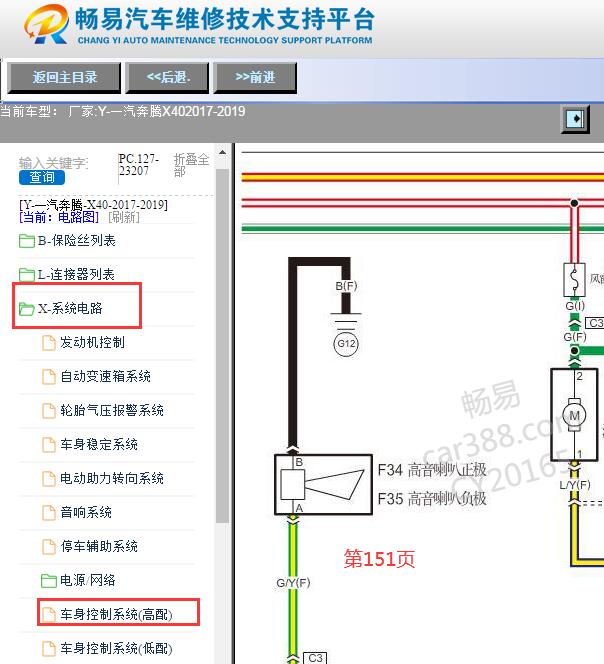Open the 音响系统 document
Viewport: 604px width, 664px height.
pos(86,512)
